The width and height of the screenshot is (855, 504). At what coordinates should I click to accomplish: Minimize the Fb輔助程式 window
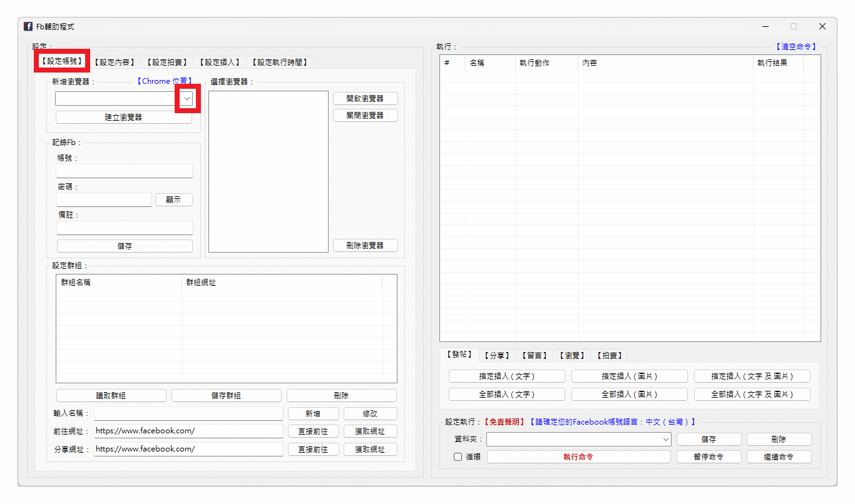point(766,26)
